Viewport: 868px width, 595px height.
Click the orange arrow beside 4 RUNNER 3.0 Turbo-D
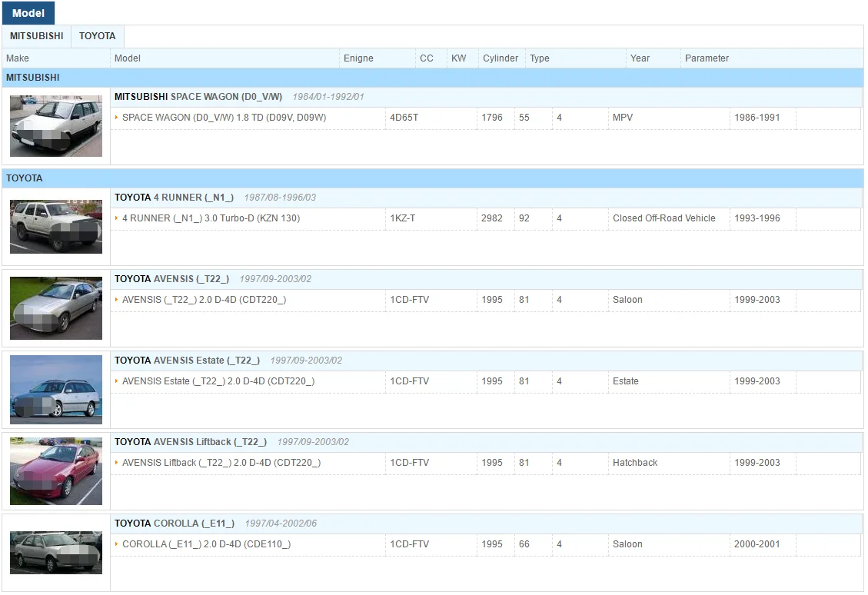click(116, 218)
